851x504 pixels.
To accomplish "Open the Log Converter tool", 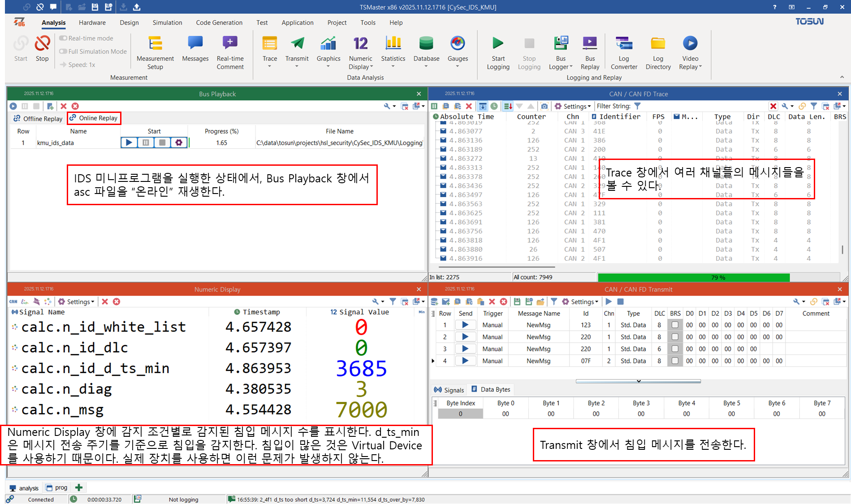I will coord(624,52).
